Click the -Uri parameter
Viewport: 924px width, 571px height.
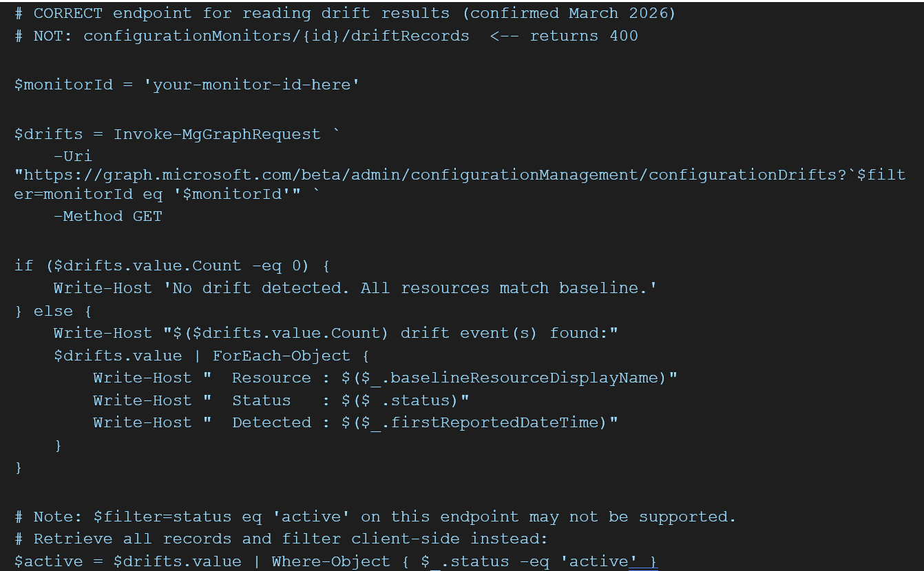point(73,157)
